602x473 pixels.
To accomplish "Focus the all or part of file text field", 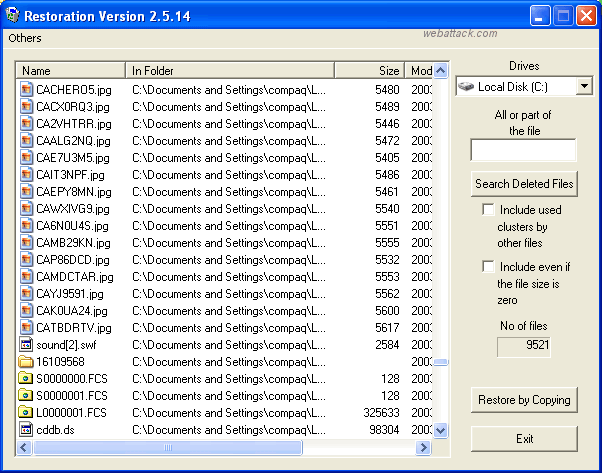I will click(523, 150).
